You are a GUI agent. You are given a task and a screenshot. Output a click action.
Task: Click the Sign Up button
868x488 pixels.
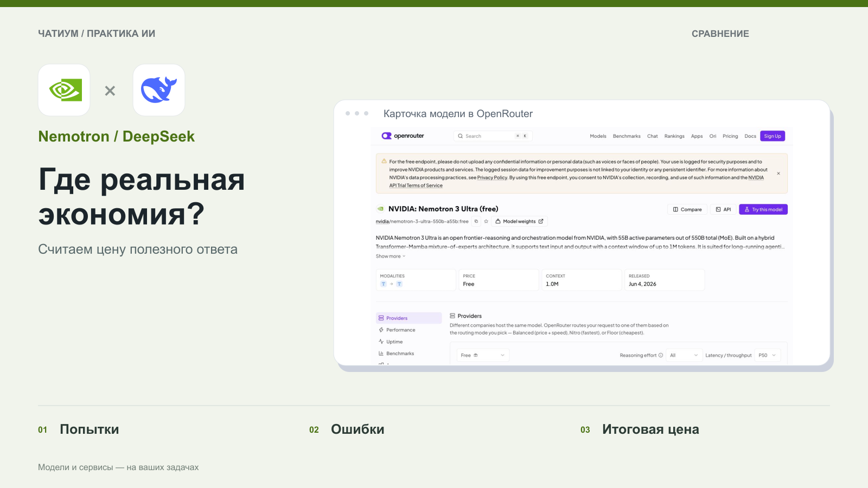point(773,136)
